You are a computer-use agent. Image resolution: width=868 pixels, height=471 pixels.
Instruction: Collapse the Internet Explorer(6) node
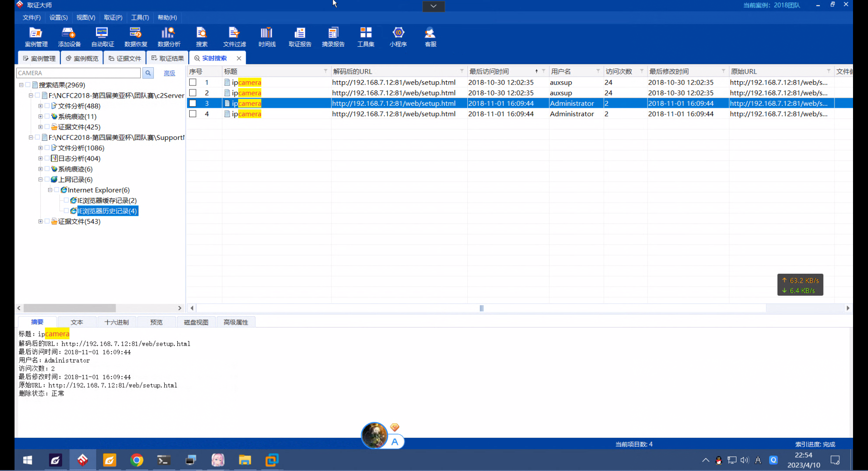50,190
